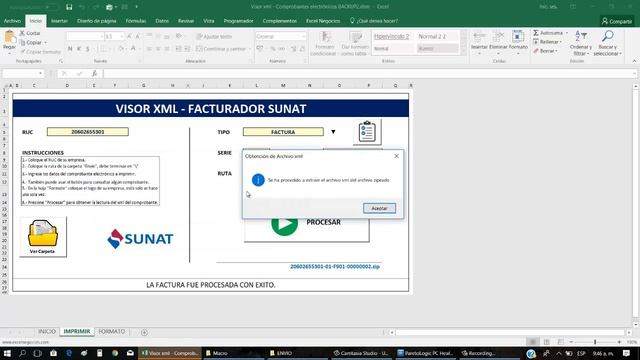The width and height of the screenshot is (640, 360).
Task: Toggle Ajustar texto wrap option
Action: click(x=214, y=37)
